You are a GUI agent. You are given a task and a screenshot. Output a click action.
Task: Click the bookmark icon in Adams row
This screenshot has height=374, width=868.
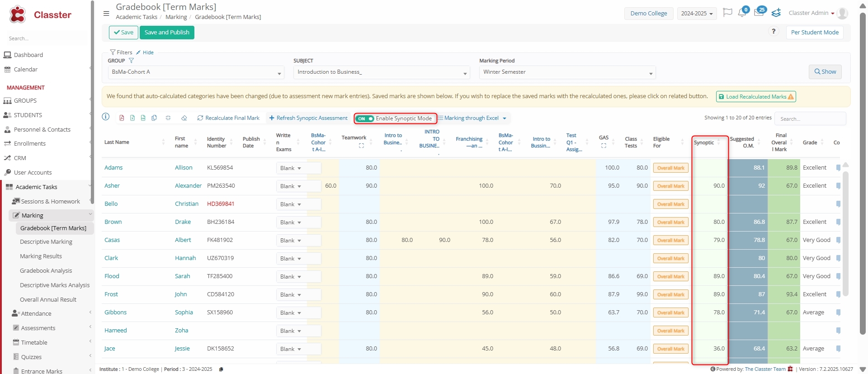point(838,168)
